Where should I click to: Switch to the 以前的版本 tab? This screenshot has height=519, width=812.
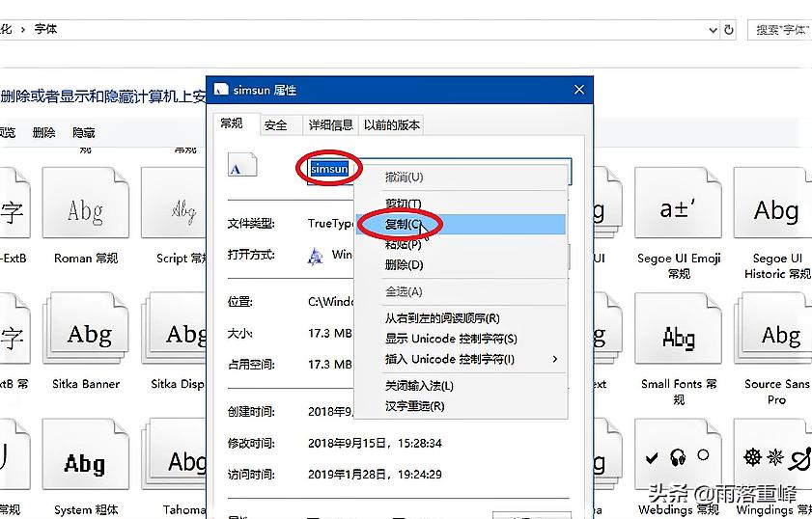(391, 125)
